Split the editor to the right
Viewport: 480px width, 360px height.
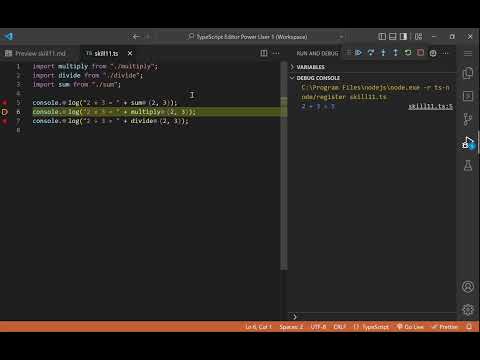264,53
